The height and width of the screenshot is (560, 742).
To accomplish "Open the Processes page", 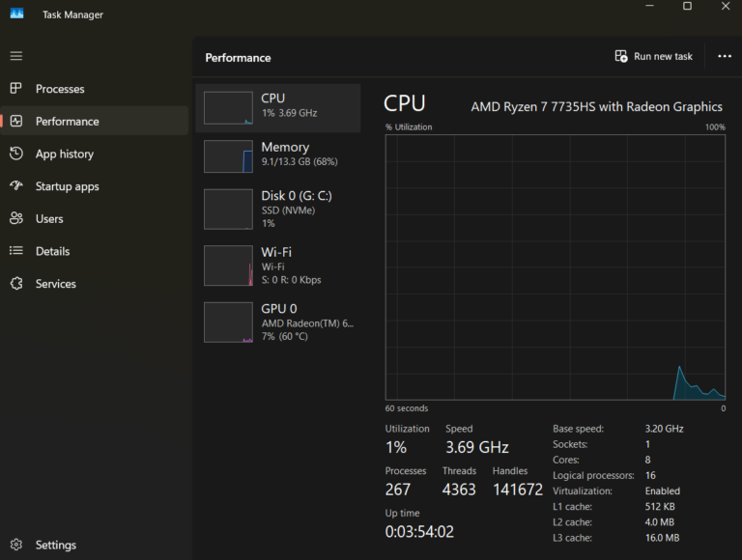I will (x=95, y=89).
